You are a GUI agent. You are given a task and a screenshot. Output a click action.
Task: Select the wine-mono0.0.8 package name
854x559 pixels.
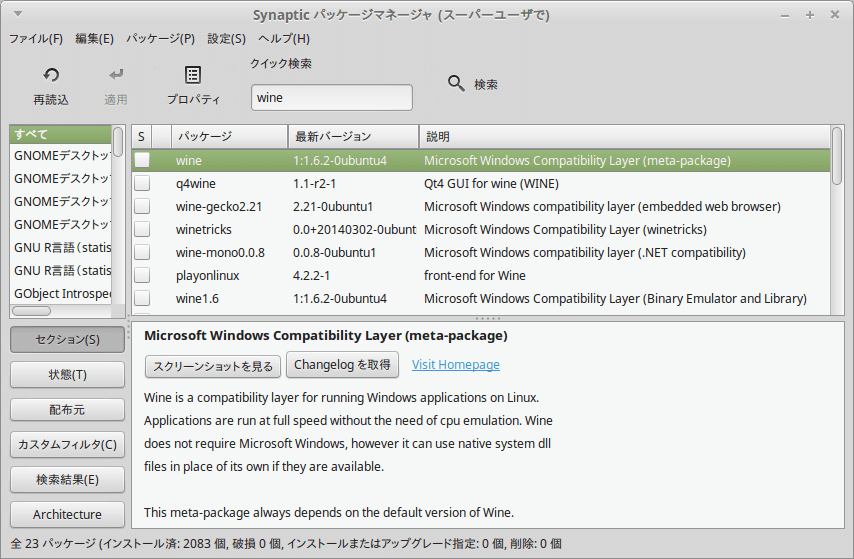[220, 252]
